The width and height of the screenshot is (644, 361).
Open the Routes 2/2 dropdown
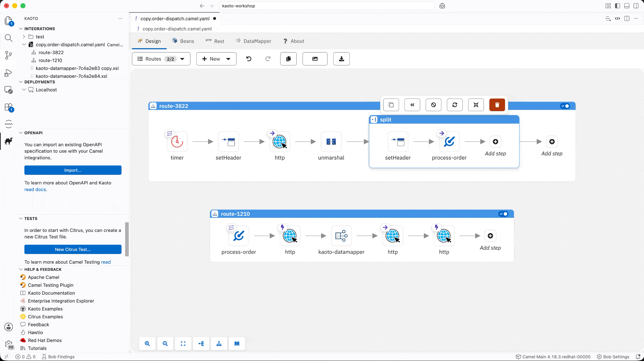161,59
